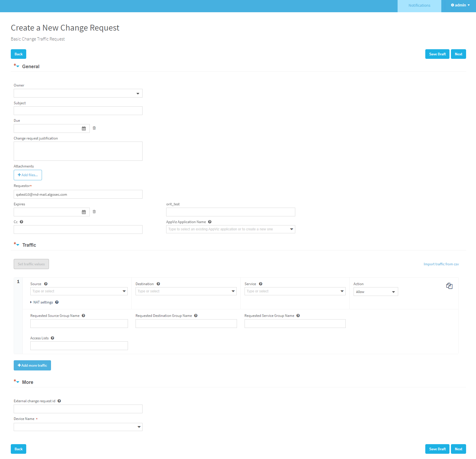
Task: Click the Subject input field
Action: pyautogui.click(x=78, y=111)
